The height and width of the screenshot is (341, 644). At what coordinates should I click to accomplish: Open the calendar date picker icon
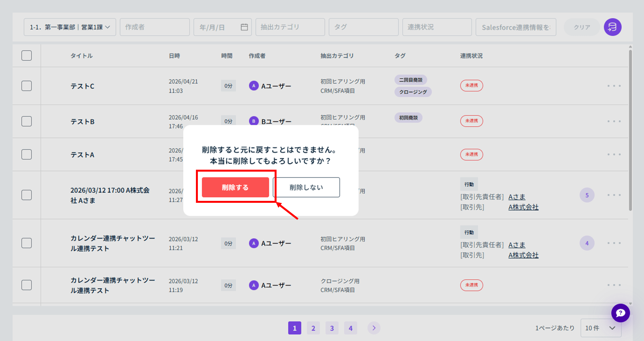coord(244,27)
